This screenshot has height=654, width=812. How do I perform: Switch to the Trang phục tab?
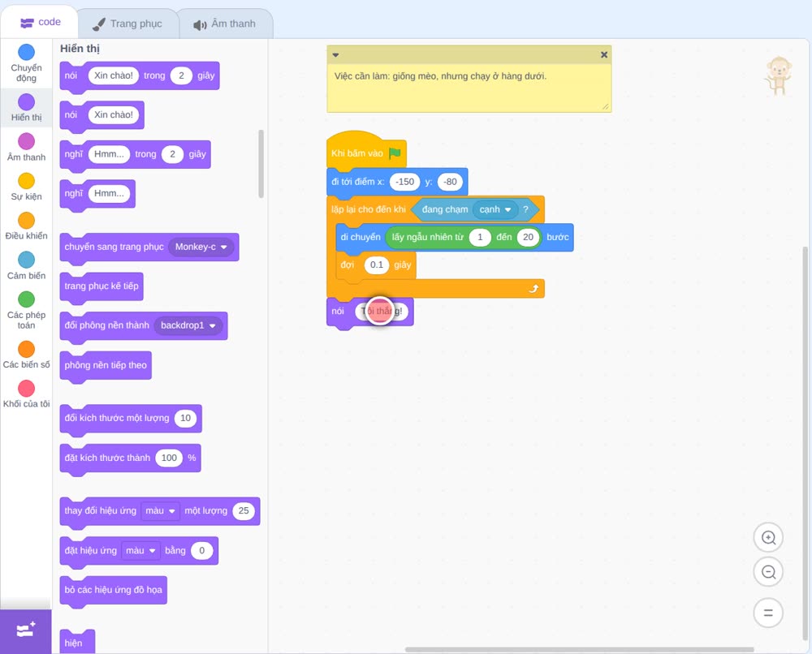(128, 24)
